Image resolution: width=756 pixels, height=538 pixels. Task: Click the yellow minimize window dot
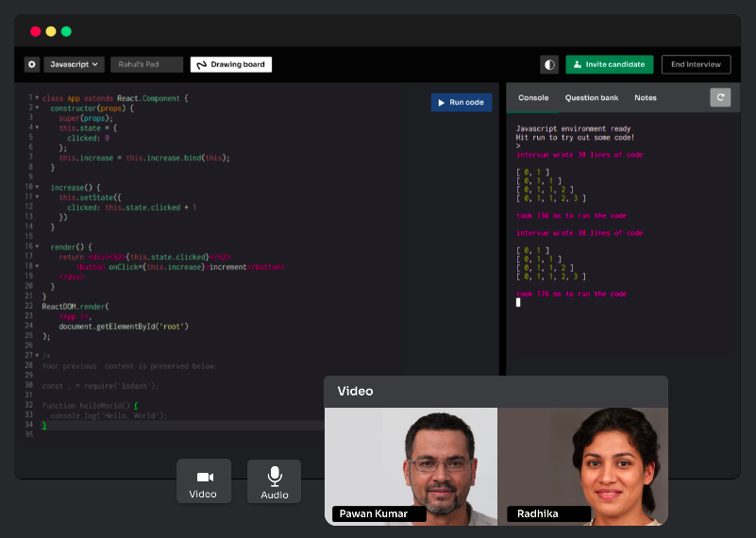51,31
